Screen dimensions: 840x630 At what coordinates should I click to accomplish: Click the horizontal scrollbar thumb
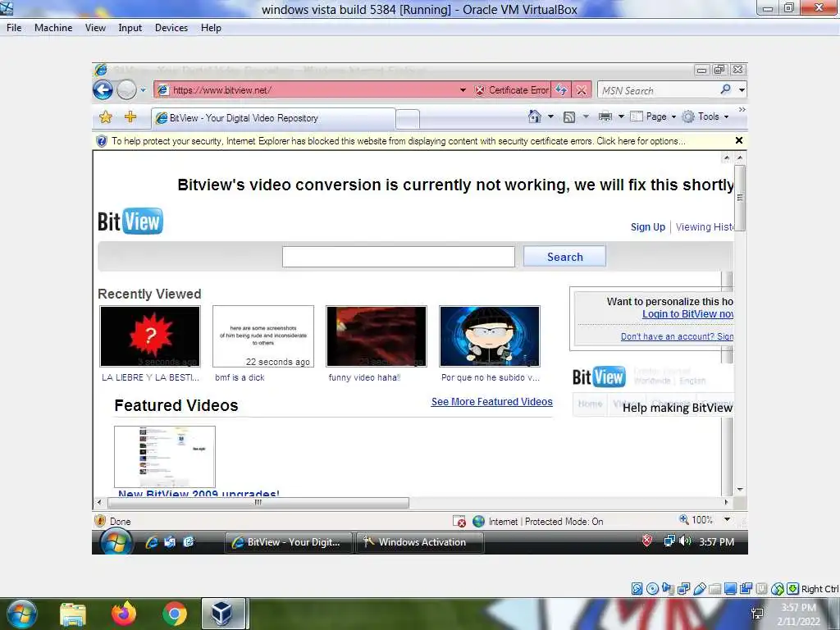click(x=258, y=503)
